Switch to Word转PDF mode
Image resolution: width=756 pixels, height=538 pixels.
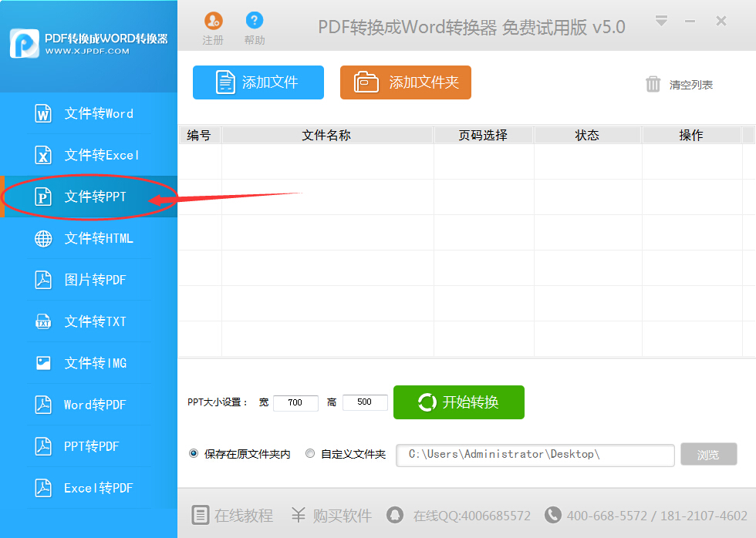89,405
